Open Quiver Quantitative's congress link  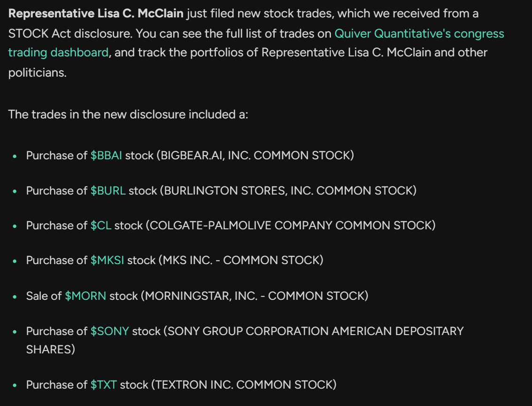point(419,34)
